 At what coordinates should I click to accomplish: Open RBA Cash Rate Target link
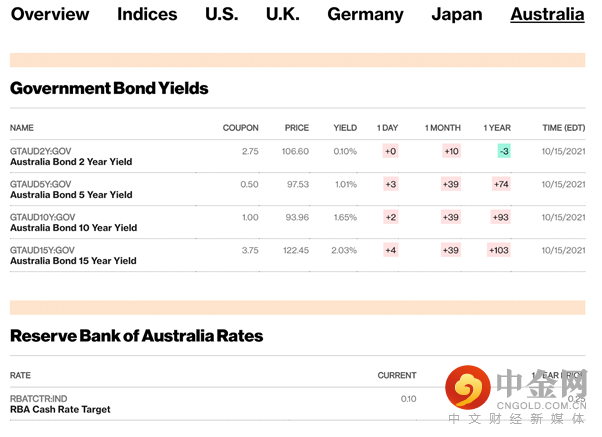coord(60,409)
